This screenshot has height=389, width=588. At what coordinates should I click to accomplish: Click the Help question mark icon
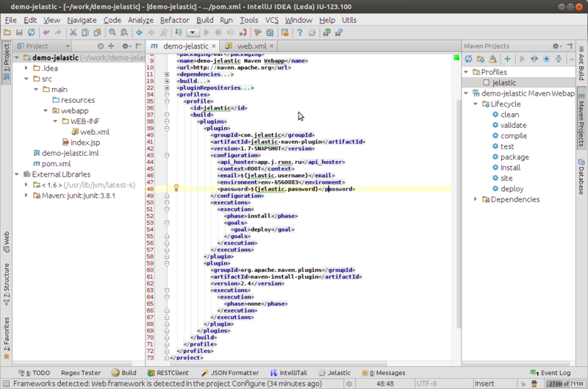coord(300,33)
